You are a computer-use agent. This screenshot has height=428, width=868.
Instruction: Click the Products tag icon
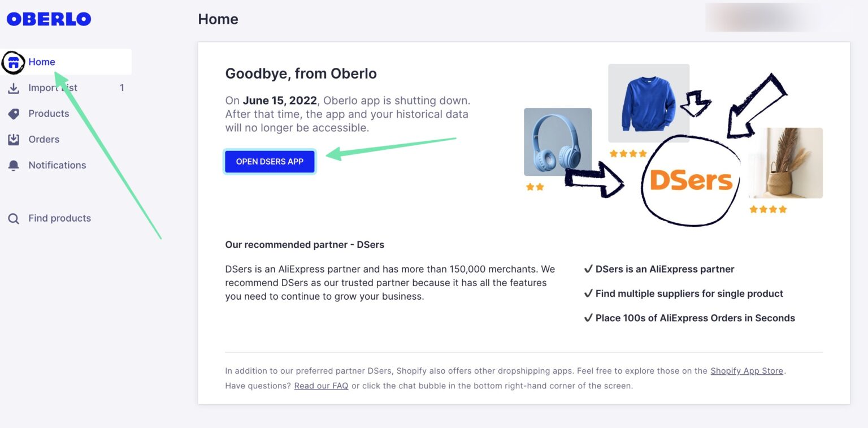point(14,113)
